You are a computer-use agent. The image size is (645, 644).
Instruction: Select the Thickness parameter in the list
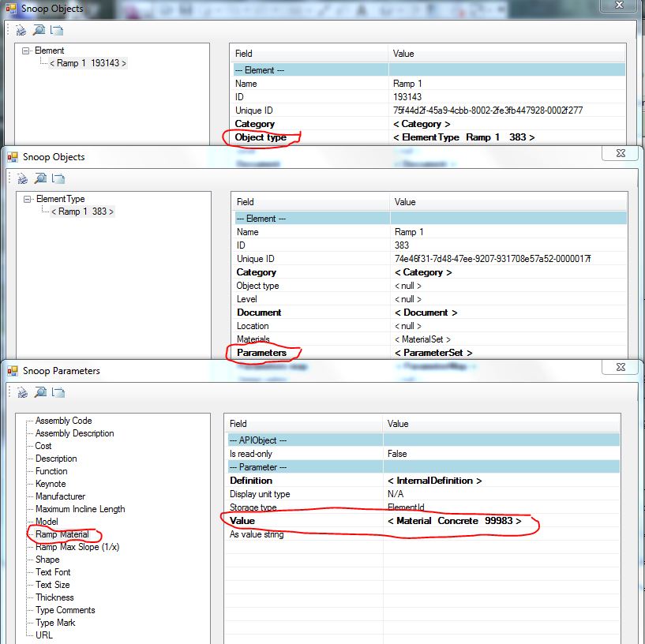54,597
